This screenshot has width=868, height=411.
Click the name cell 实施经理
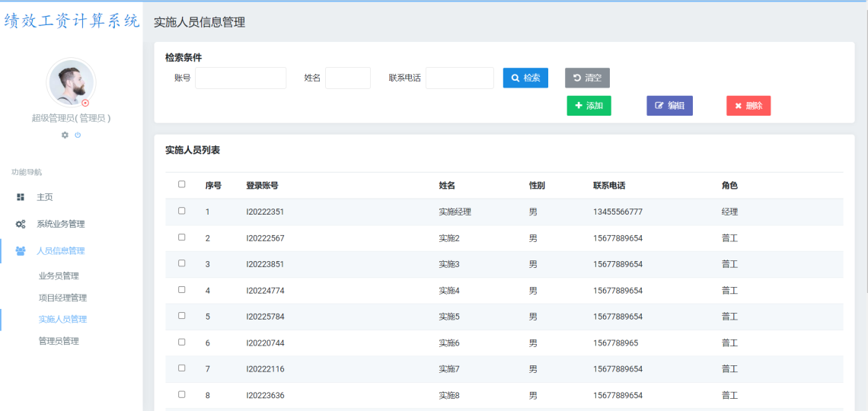[455, 212]
